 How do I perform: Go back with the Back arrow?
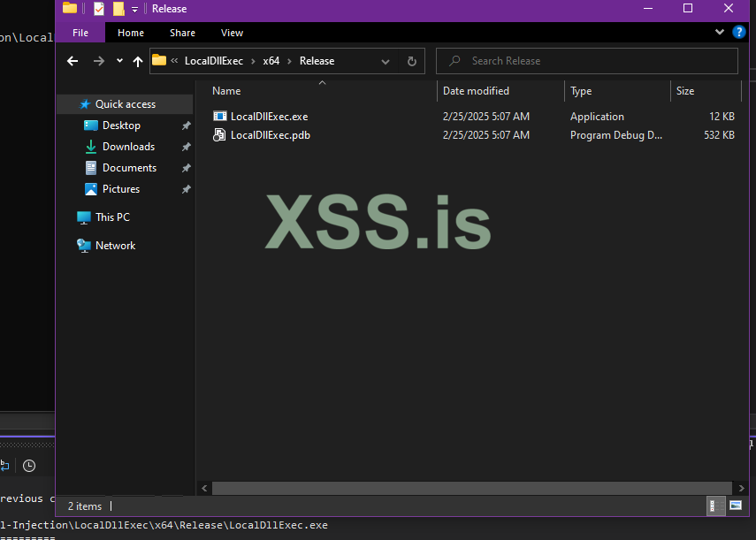[73, 61]
